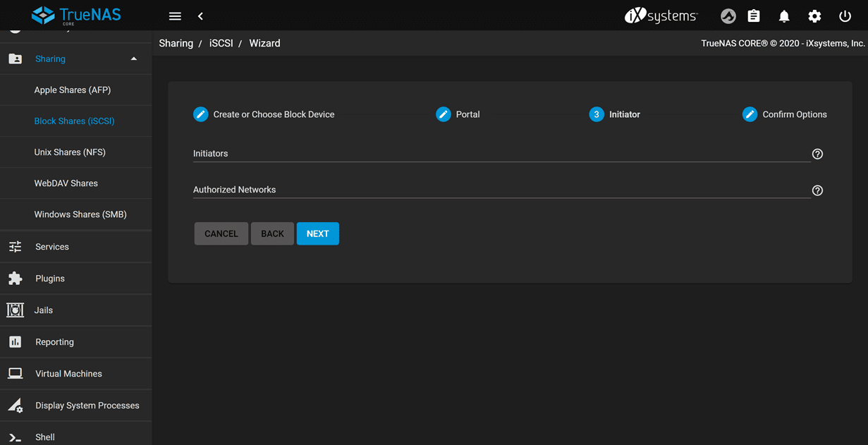Click the Display System Processes icon
This screenshot has width=868, height=445.
pos(15,406)
